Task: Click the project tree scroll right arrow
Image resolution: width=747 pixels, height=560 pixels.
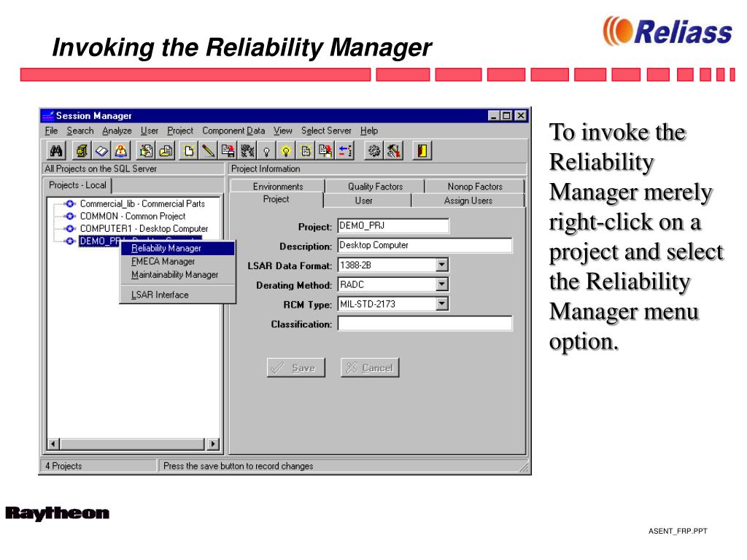Action: (213, 444)
